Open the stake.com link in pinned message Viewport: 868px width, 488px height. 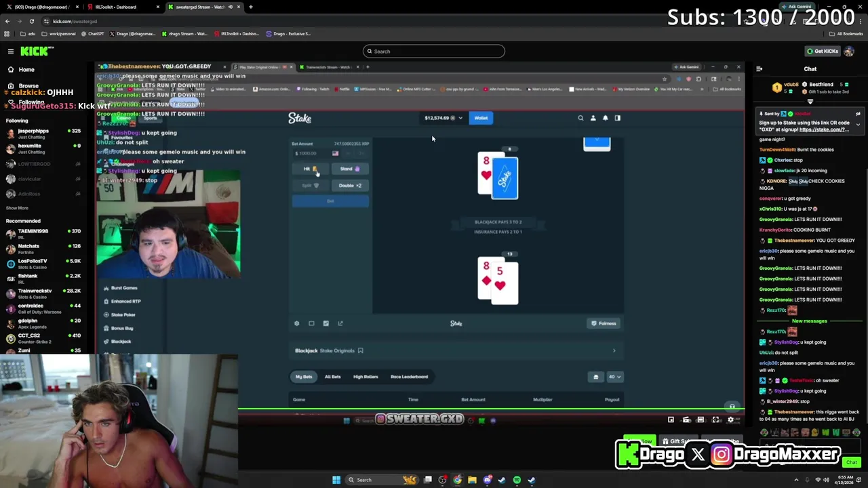pos(823,129)
